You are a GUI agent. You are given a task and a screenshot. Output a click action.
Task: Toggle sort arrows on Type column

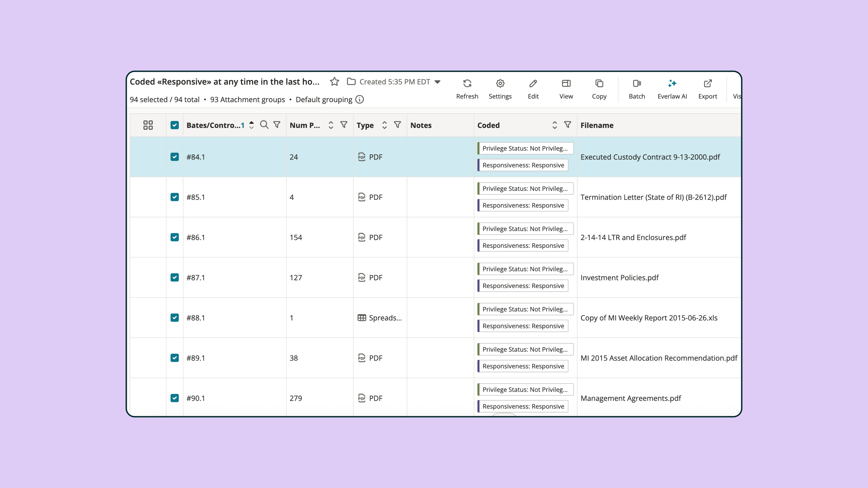coord(384,125)
